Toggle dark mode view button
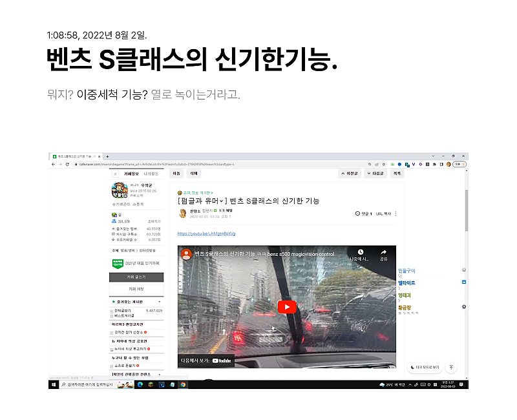Screen dimensions: 517x420 (425, 368)
